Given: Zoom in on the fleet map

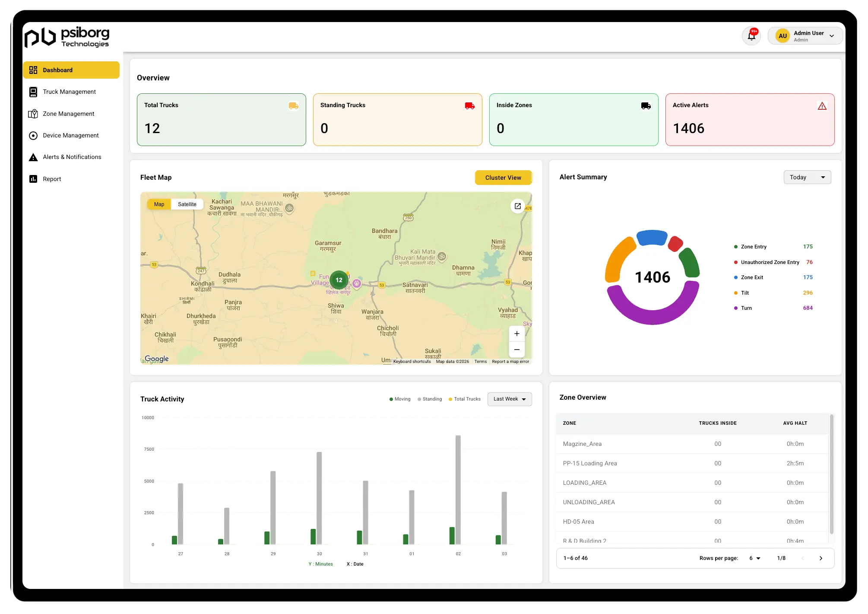Looking at the screenshot, I should pos(517,334).
